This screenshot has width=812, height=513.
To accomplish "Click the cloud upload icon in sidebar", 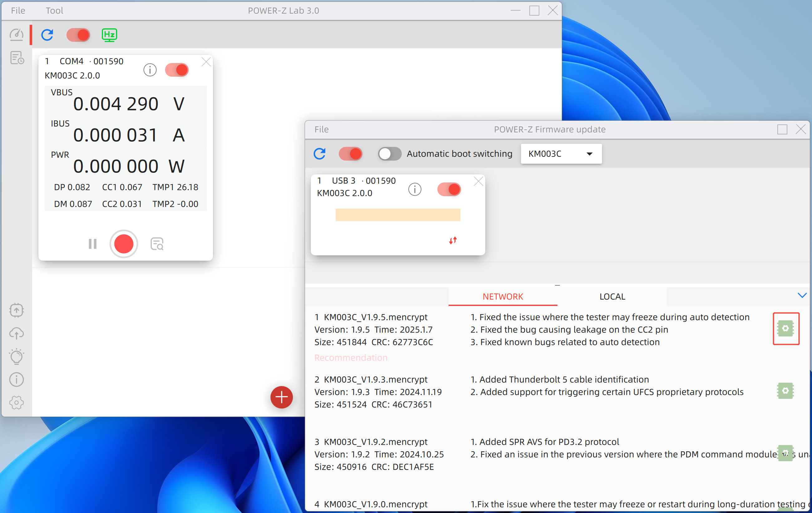I will point(17,333).
